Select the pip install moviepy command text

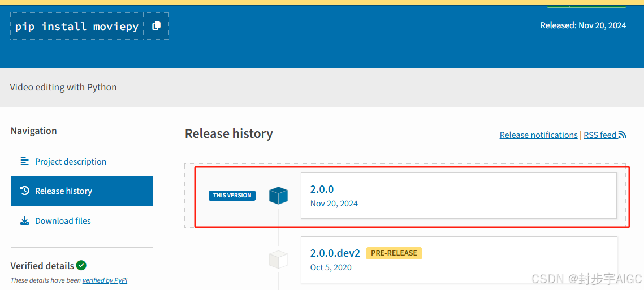(77, 27)
